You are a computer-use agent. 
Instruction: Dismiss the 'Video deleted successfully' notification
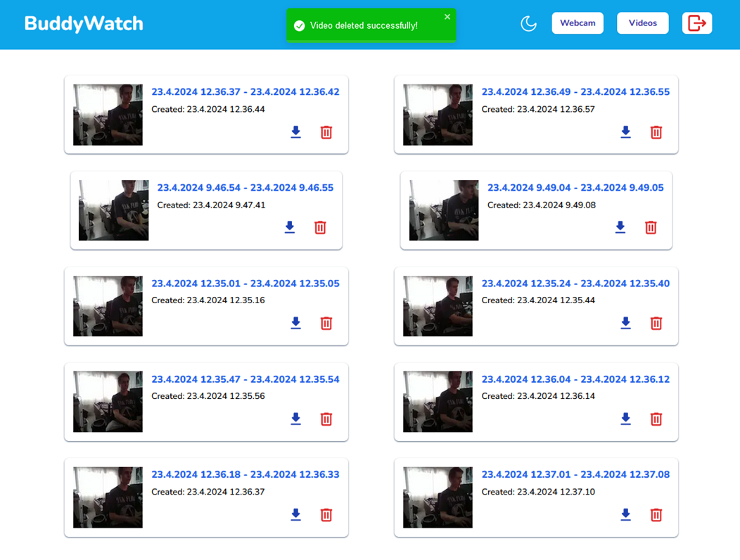point(447,17)
